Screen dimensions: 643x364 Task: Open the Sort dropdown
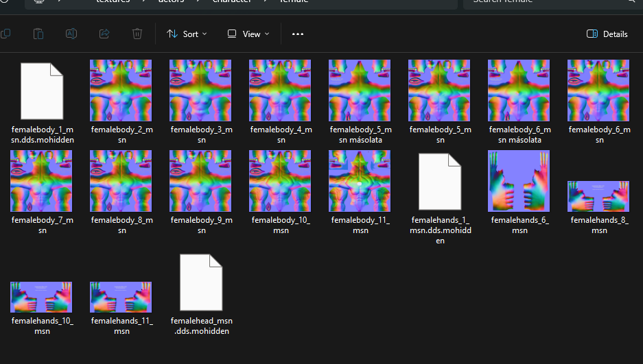tap(187, 34)
